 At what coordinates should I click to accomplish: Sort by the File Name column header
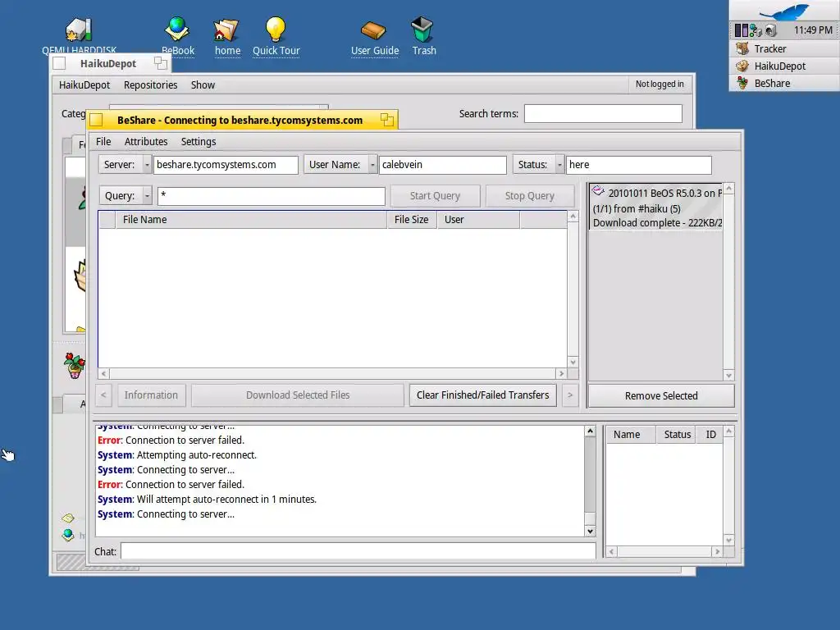(251, 220)
